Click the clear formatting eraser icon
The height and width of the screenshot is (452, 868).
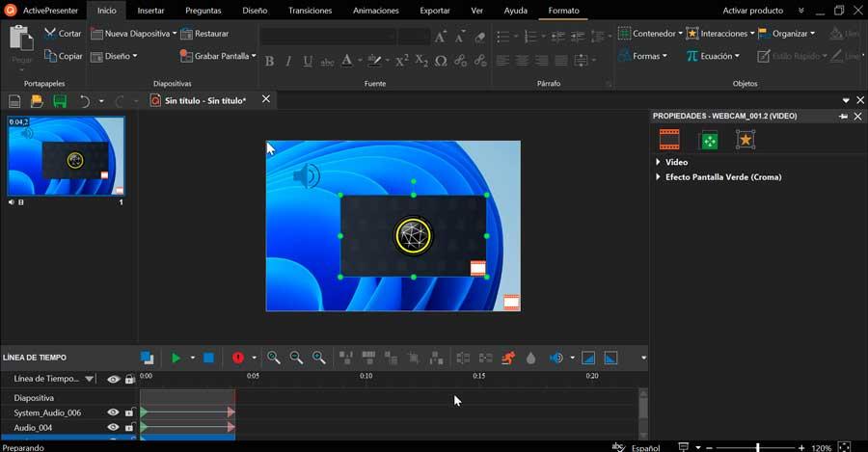click(480, 37)
